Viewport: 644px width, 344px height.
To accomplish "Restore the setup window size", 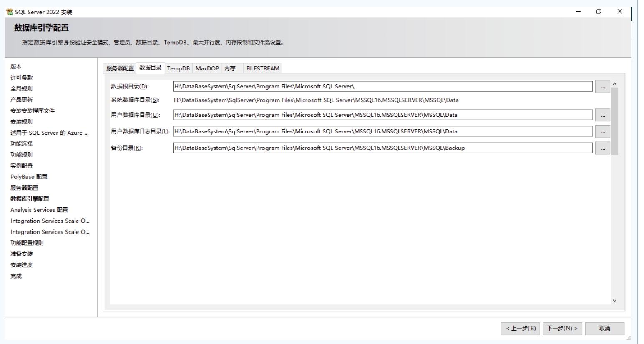I will tap(599, 12).
